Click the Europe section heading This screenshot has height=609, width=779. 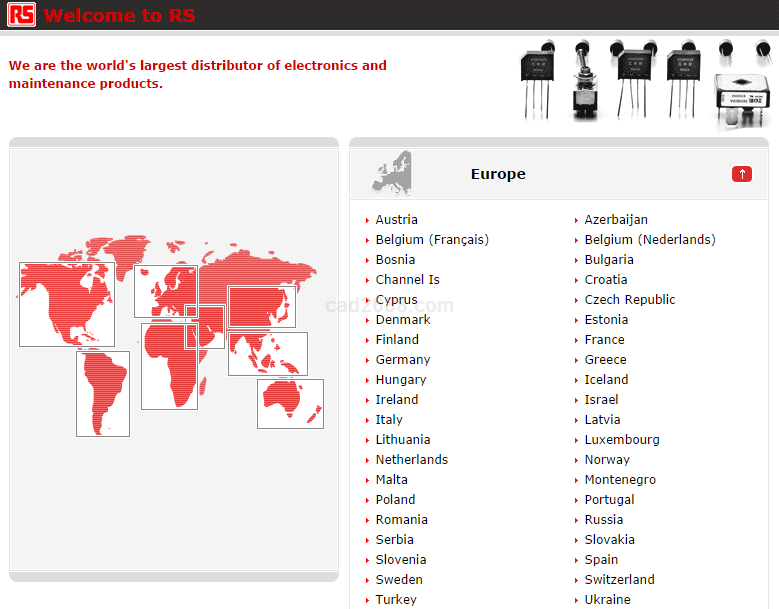498,174
